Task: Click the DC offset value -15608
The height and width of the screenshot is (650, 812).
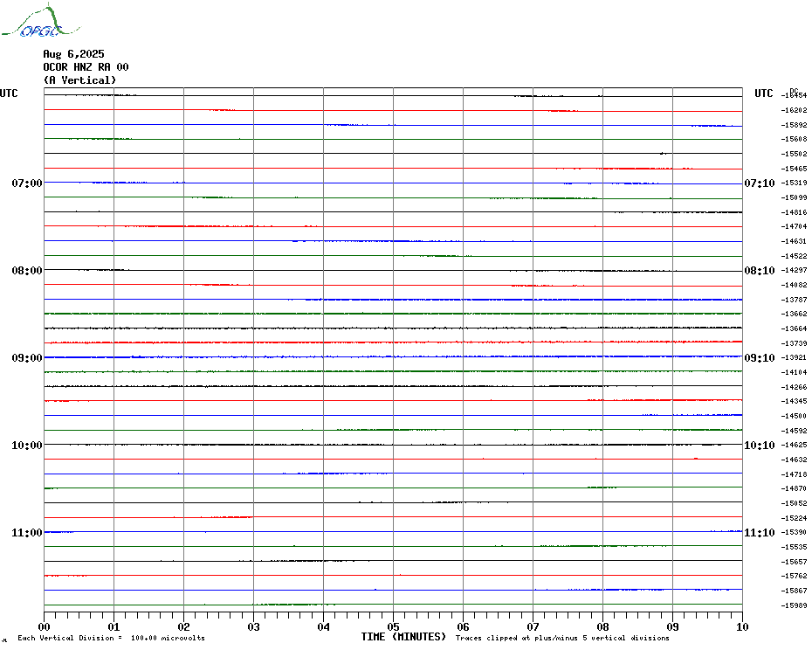Action: (x=794, y=140)
